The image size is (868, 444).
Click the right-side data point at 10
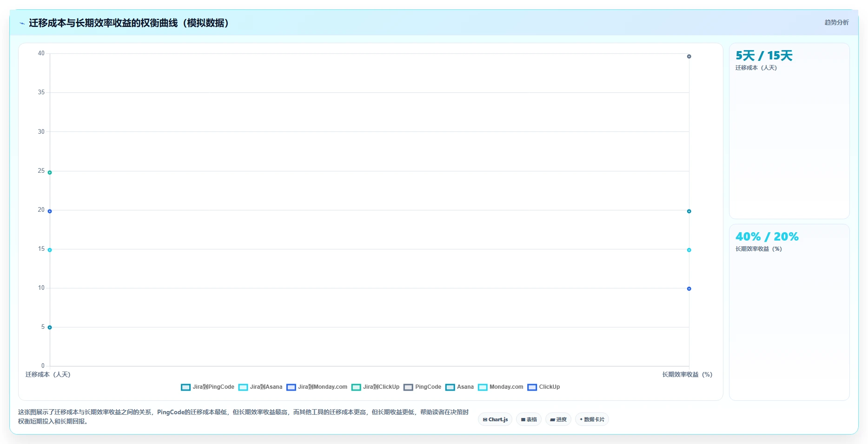point(689,289)
